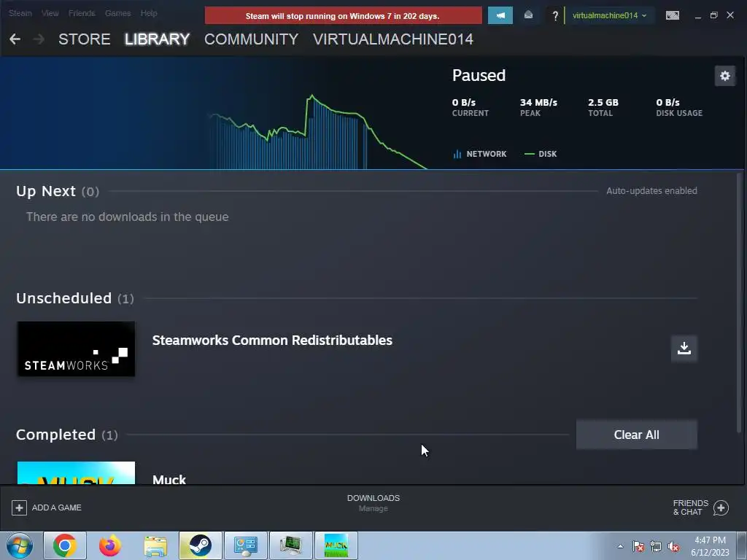Open the system monitor taskbar icon
This screenshot has width=747, height=560.
[291, 545]
